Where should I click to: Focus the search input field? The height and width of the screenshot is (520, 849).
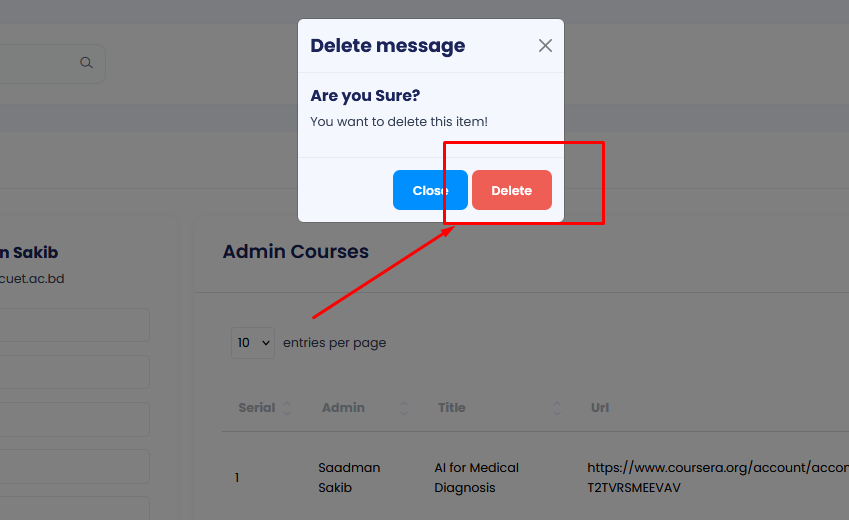[x=40, y=63]
